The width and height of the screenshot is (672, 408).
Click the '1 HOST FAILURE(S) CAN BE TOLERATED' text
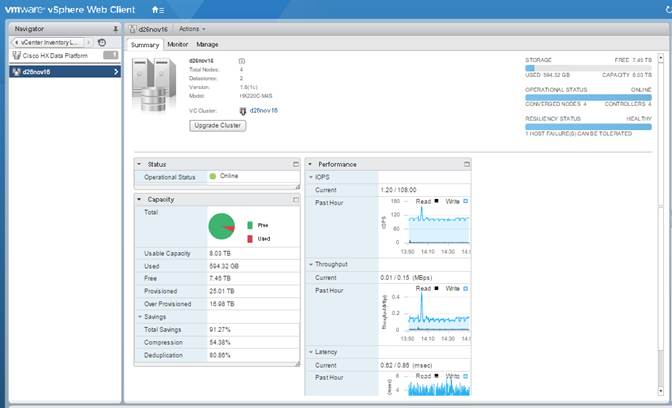point(579,134)
